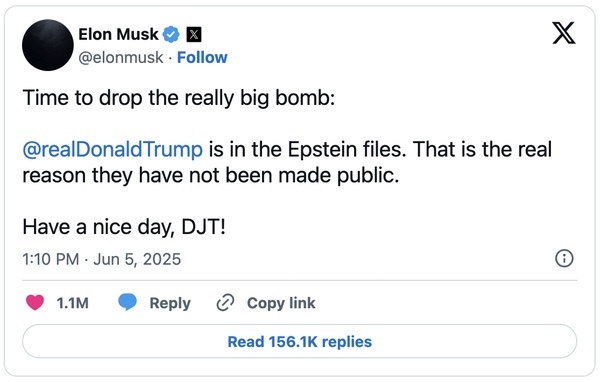Click the sentence about Epstein files
The width and height of the screenshot is (600, 382).
[287, 162]
